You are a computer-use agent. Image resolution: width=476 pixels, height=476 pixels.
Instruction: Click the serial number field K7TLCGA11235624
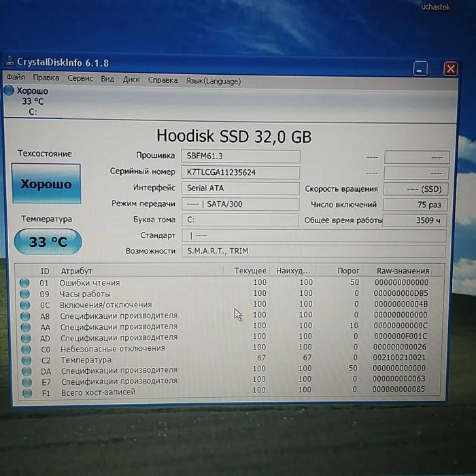[241, 172]
